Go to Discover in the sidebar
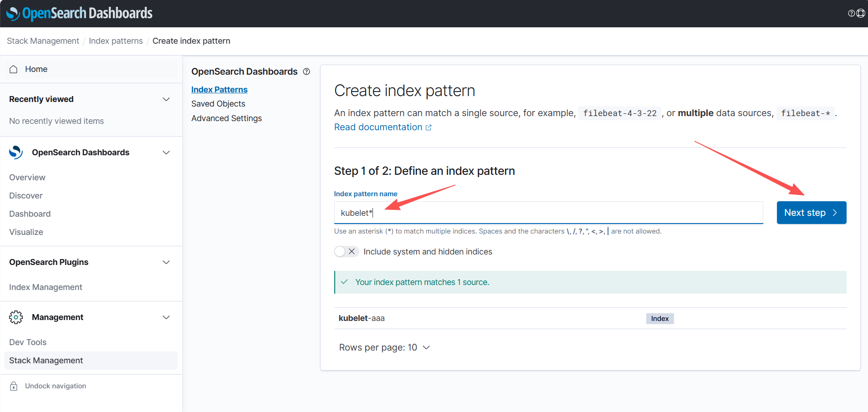The height and width of the screenshot is (412, 868). (x=26, y=196)
